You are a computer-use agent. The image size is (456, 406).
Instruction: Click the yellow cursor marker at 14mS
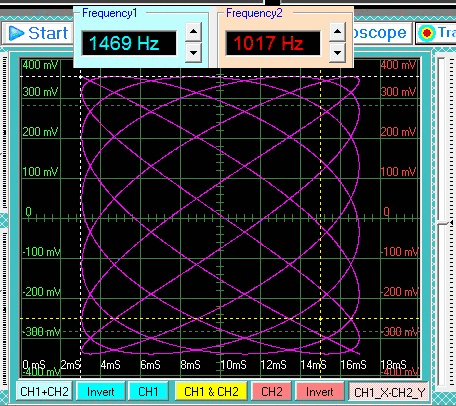pyautogui.click(x=321, y=319)
